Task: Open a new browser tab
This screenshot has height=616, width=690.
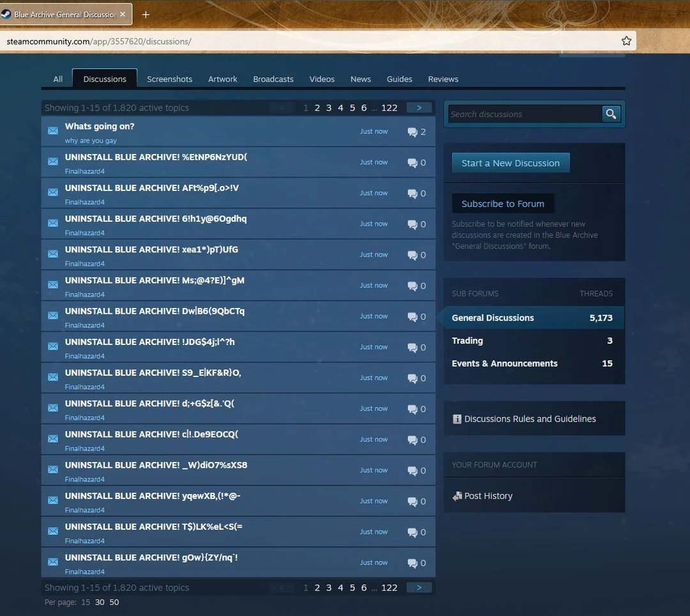Action: (146, 15)
